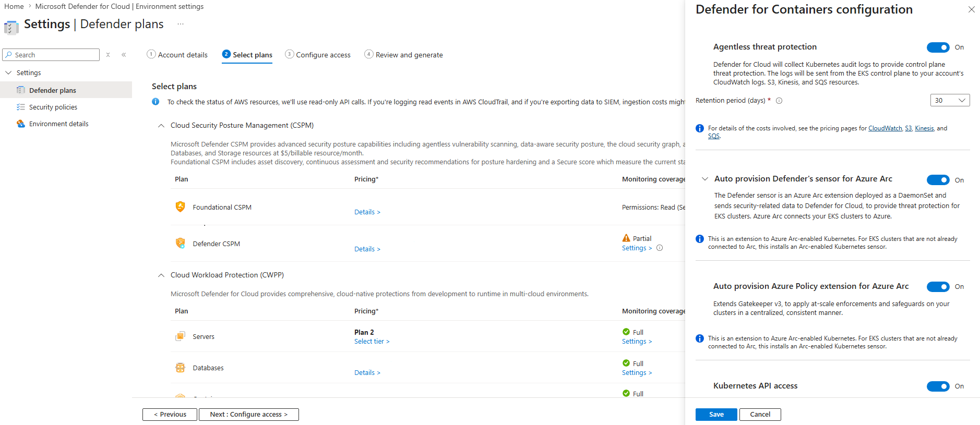
Task: Collapse the Cloud Workload Protection section
Action: pyautogui.click(x=161, y=275)
